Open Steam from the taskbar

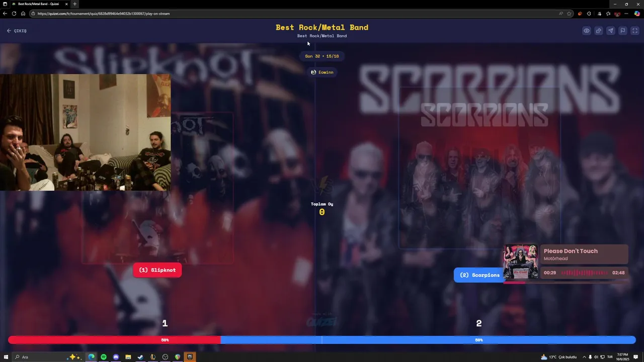point(140,357)
